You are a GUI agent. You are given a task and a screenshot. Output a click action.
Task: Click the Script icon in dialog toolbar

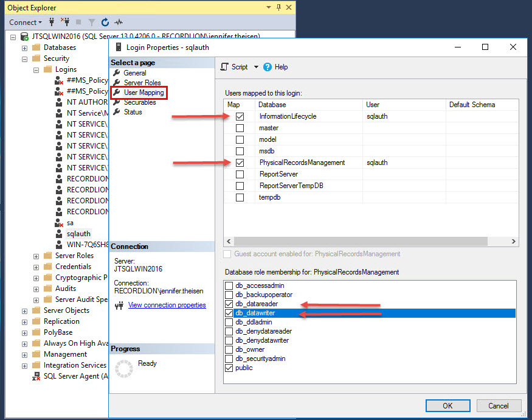[x=224, y=67]
